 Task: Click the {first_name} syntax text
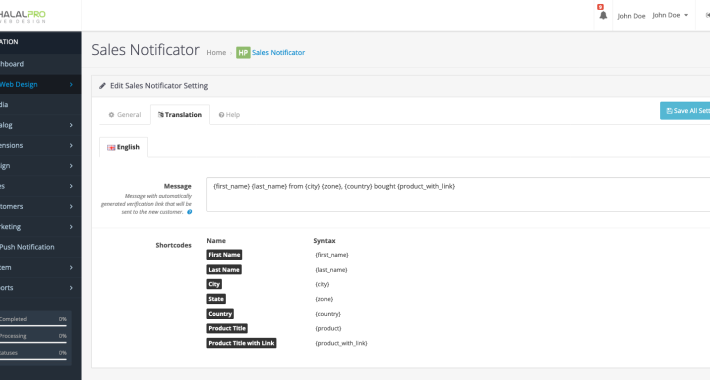coord(332,255)
